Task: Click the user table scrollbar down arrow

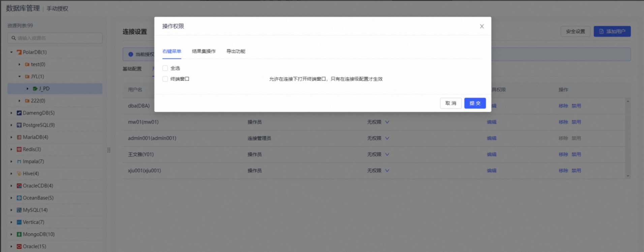Action: (x=628, y=176)
